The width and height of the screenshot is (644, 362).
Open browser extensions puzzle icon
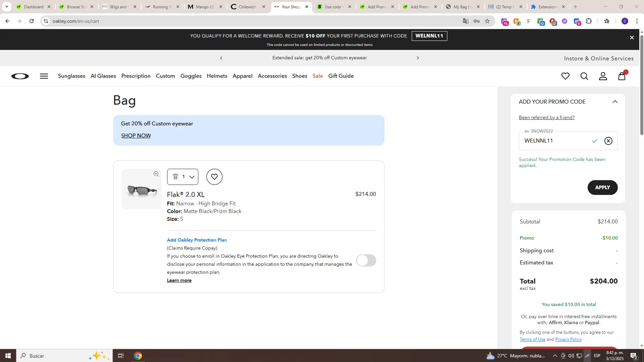(x=589, y=21)
